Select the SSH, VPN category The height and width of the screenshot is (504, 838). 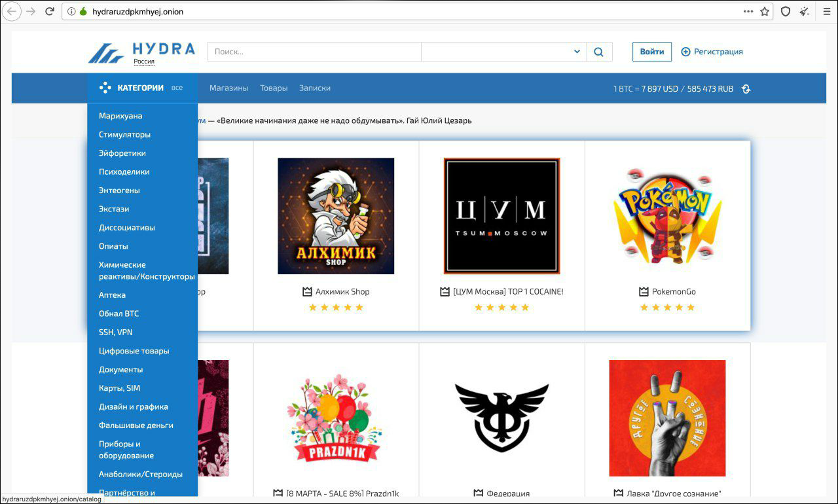pos(116,332)
